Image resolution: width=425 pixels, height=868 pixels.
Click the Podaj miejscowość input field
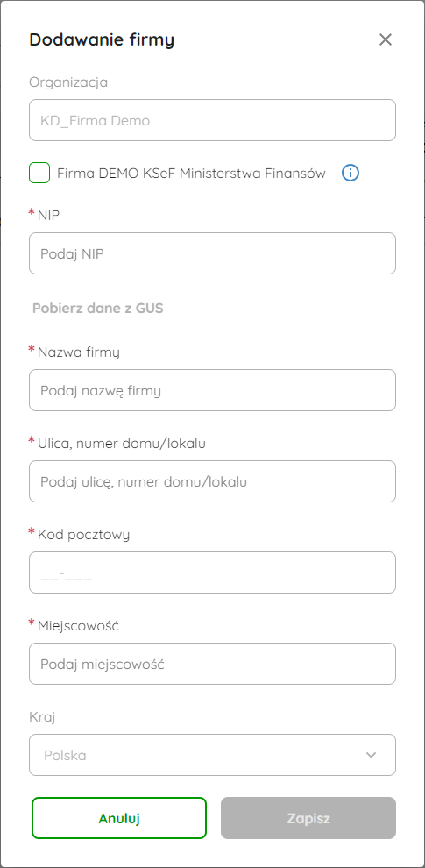(x=212, y=664)
